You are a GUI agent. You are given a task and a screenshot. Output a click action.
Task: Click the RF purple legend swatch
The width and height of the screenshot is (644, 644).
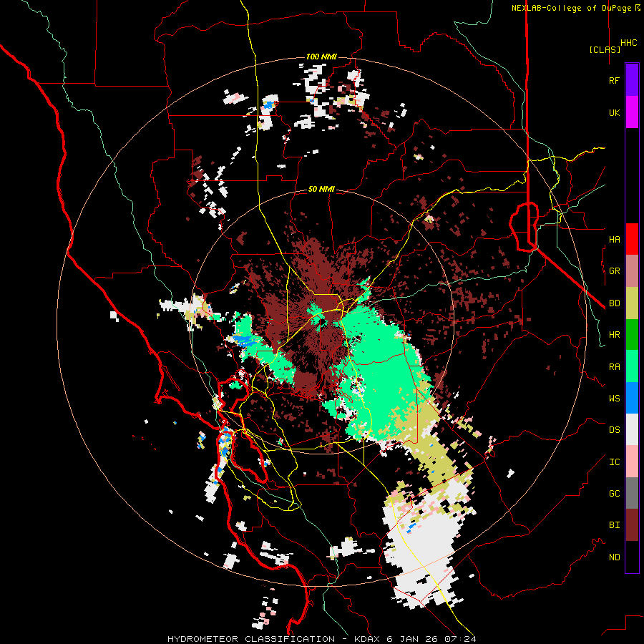pyautogui.click(x=632, y=80)
